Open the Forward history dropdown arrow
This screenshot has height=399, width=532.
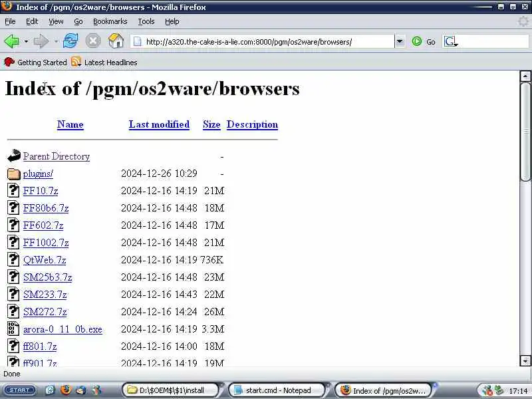pyautogui.click(x=56, y=42)
